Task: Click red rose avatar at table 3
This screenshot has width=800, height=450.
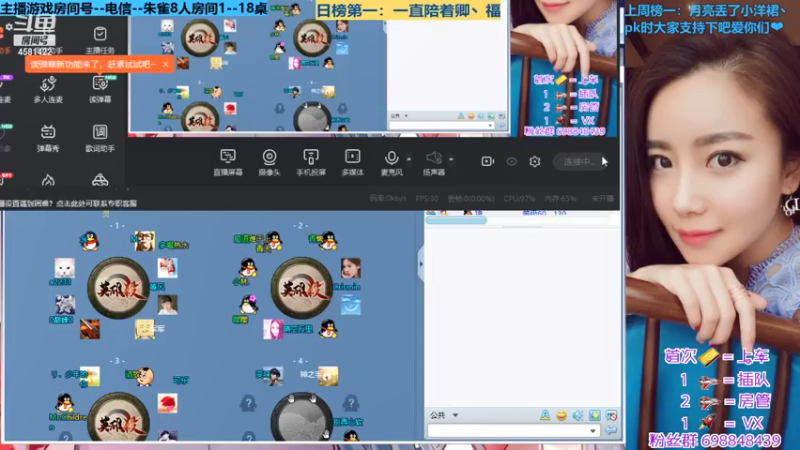Action: pyautogui.click(x=167, y=403)
